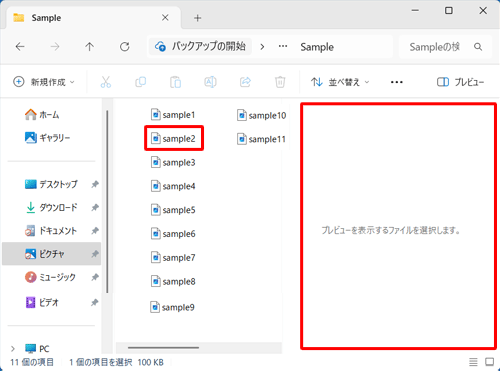
Task: Click the search magnifier icon
Action: pyautogui.click(x=478, y=47)
